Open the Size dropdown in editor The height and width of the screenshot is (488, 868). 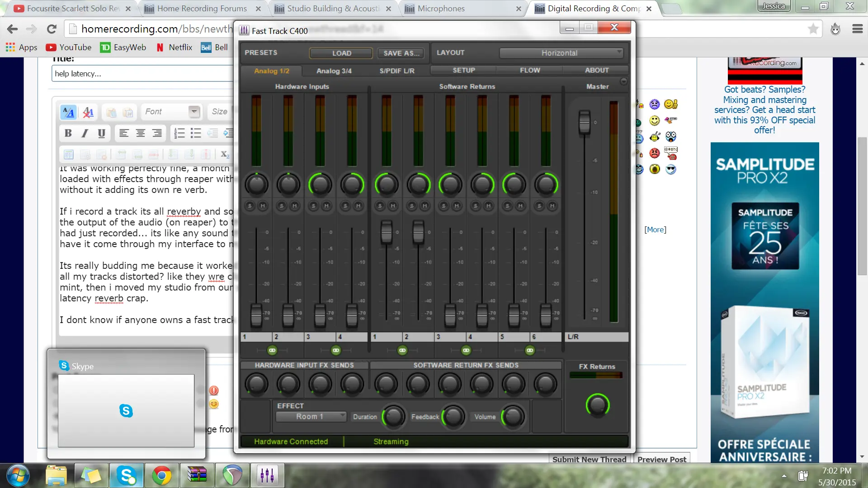(220, 112)
